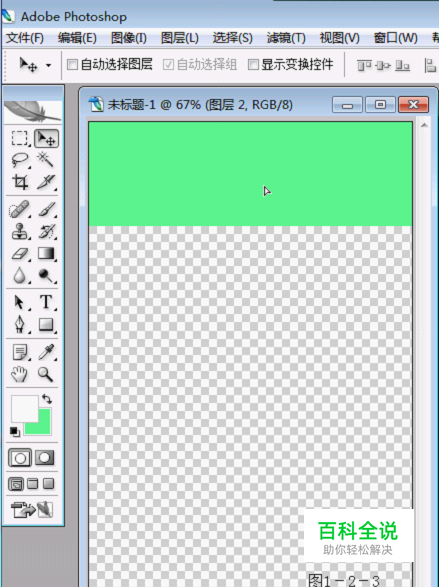Reset default foreground and background colors
Viewport: 439px width, 587px height.
coord(15,432)
